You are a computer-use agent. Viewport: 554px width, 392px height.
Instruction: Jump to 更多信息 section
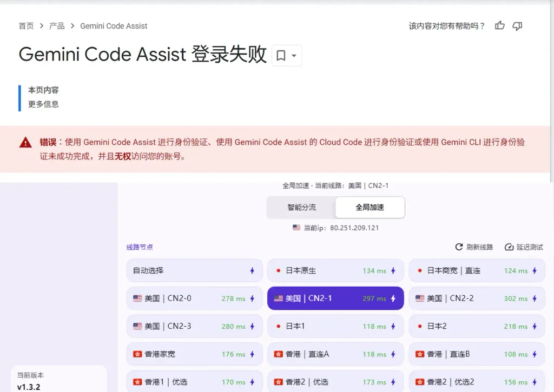[43, 104]
